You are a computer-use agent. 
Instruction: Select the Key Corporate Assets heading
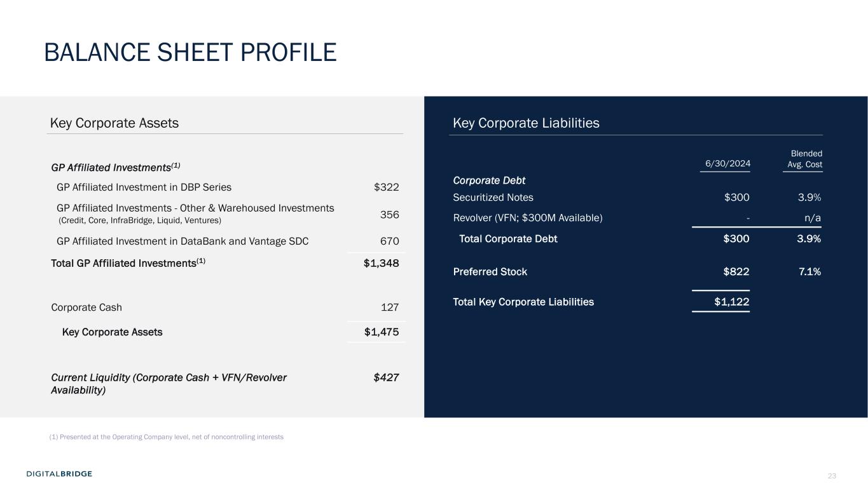tap(114, 123)
